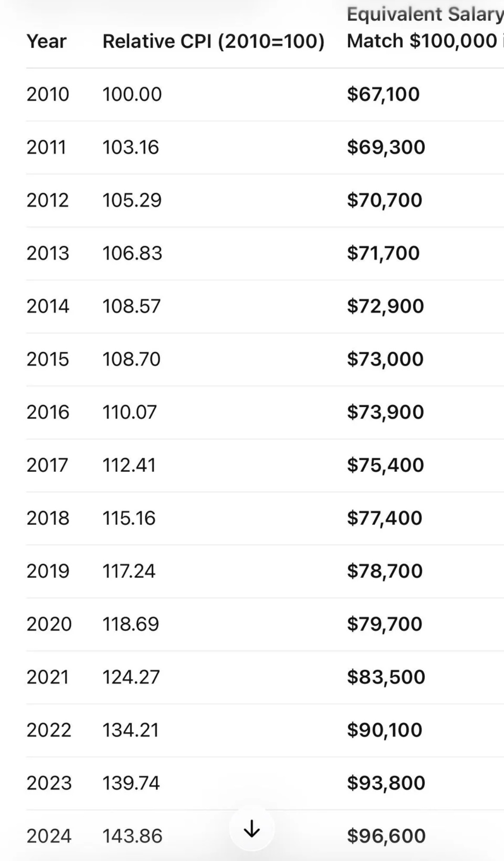Select the 2023 year cell
Viewport: 504px width, 861px height.
[49, 783]
